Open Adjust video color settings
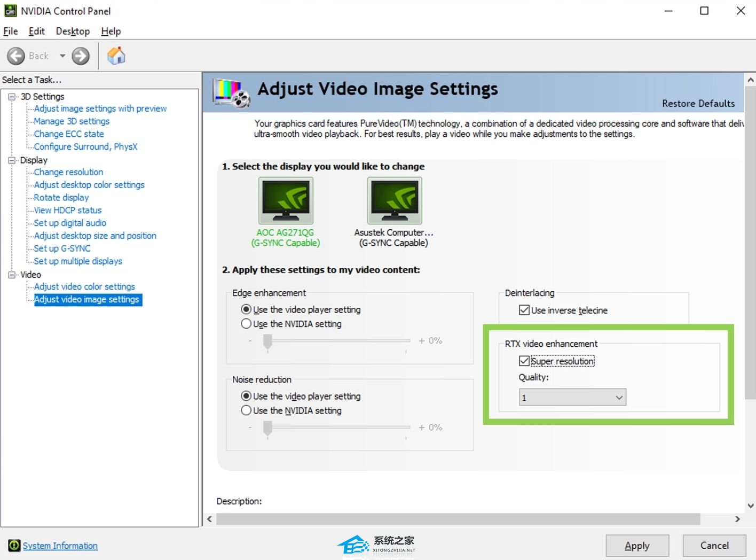The height and width of the screenshot is (560, 756). click(84, 287)
